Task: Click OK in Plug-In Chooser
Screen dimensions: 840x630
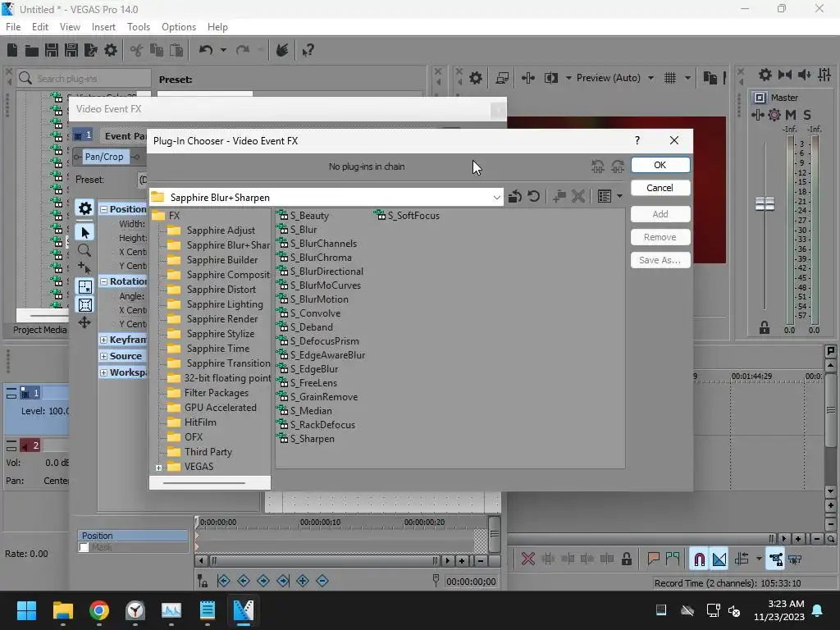Action: [x=660, y=165]
